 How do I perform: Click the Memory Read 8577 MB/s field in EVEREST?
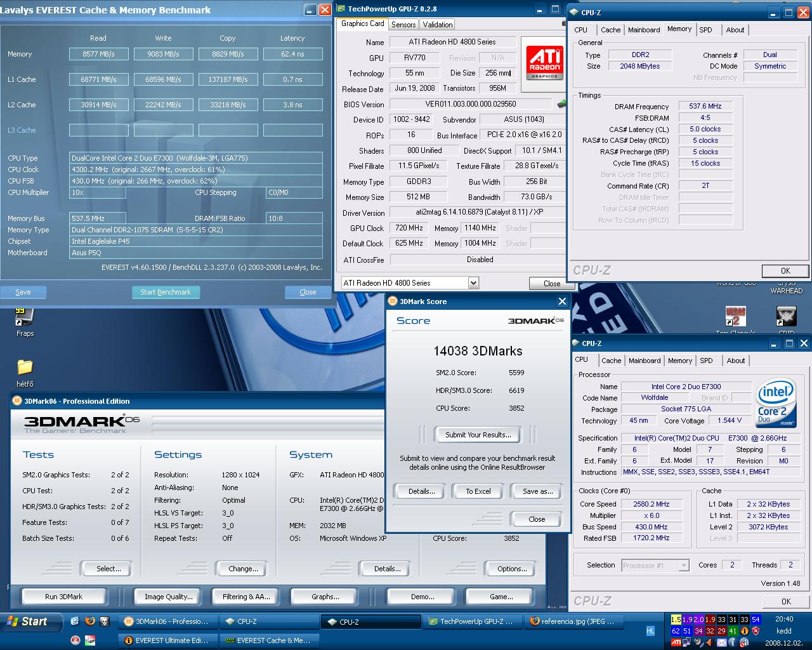point(98,54)
